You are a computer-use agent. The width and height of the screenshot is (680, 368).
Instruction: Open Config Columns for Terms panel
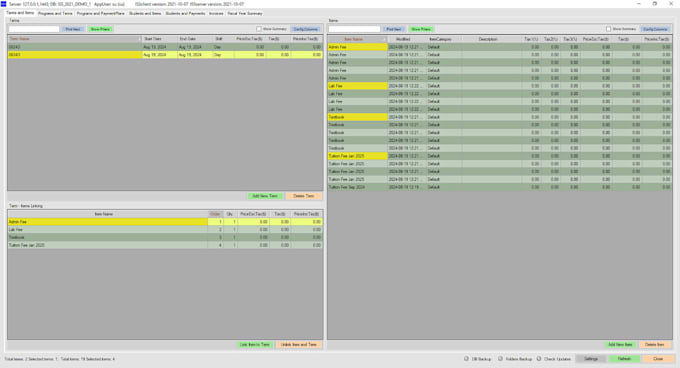[x=306, y=29]
